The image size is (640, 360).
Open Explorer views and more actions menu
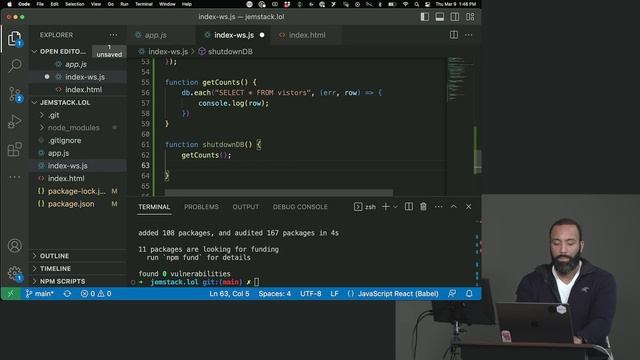(113, 35)
